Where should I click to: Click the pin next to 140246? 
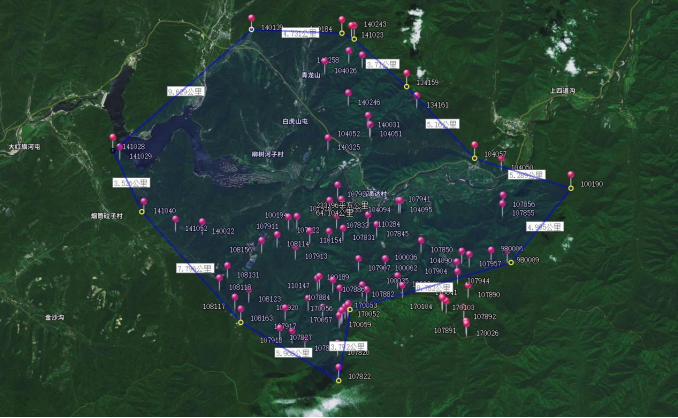pos(348,98)
